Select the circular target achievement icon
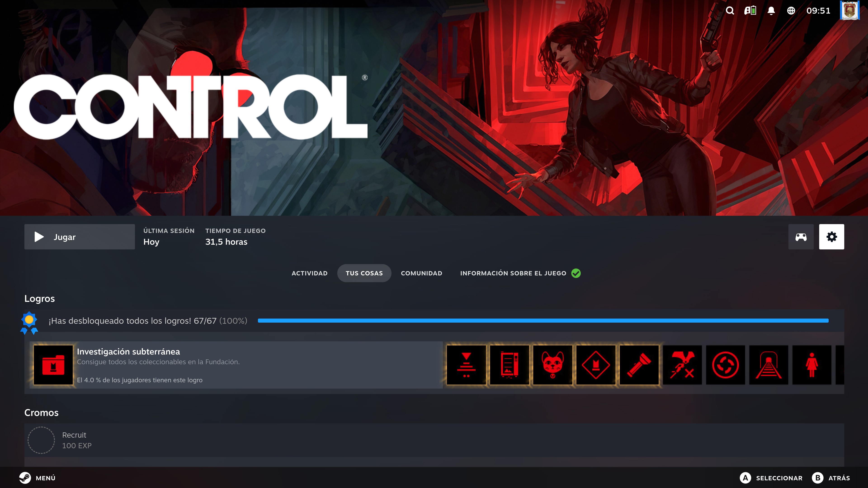This screenshot has width=868, height=488. 725,365
